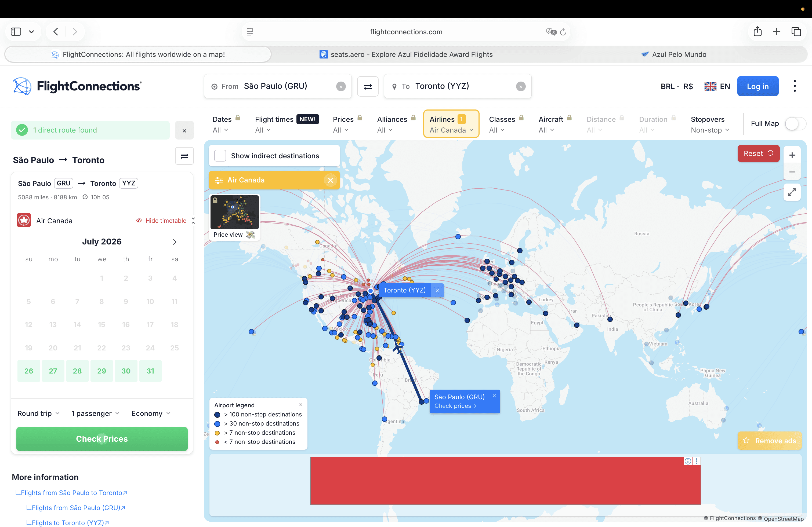Click the Remove ads button
The height and width of the screenshot is (527, 812).
pos(769,441)
